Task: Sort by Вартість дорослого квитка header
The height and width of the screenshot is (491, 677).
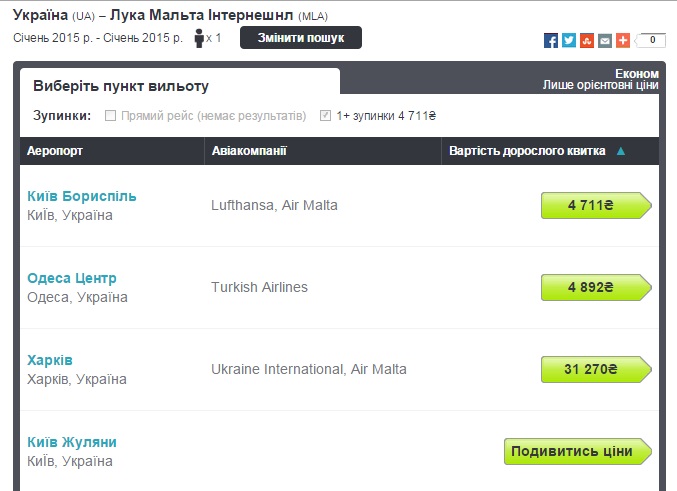Action: coord(529,151)
